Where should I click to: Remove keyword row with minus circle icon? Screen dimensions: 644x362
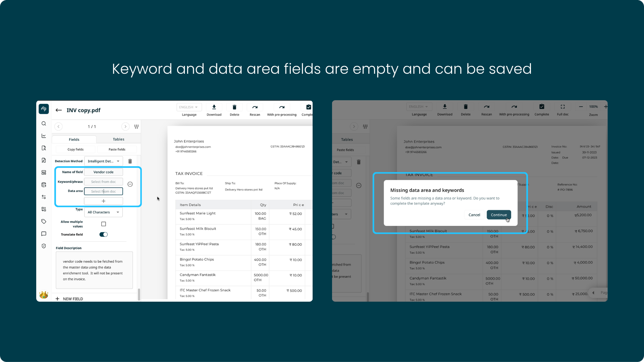click(x=130, y=184)
